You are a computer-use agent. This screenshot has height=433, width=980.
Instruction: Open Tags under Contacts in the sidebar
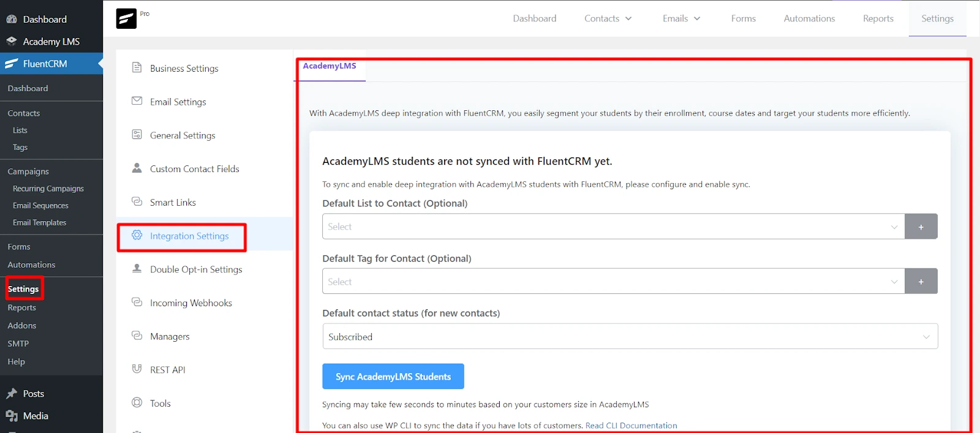tap(20, 148)
